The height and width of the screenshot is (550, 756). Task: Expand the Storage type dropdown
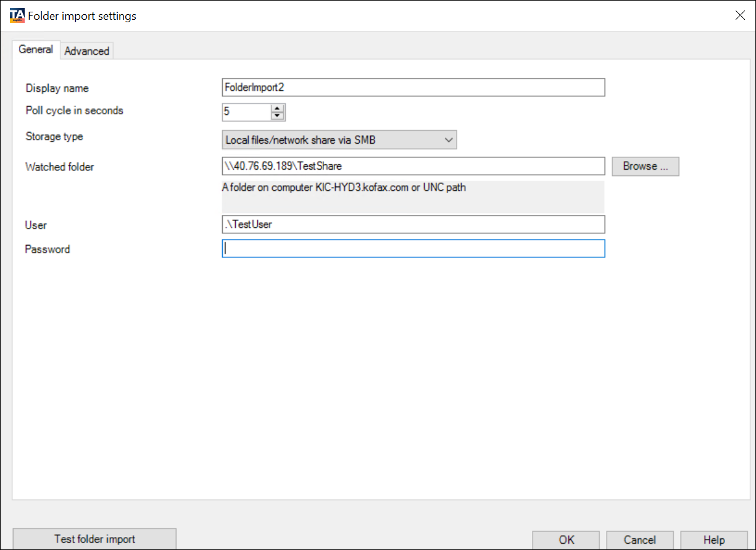pos(339,140)
